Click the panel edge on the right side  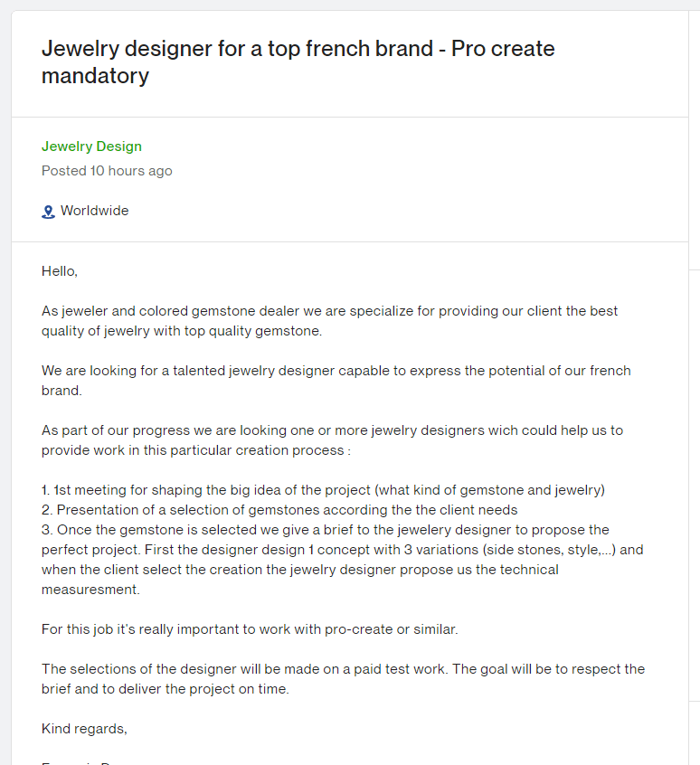coord(687,452)
